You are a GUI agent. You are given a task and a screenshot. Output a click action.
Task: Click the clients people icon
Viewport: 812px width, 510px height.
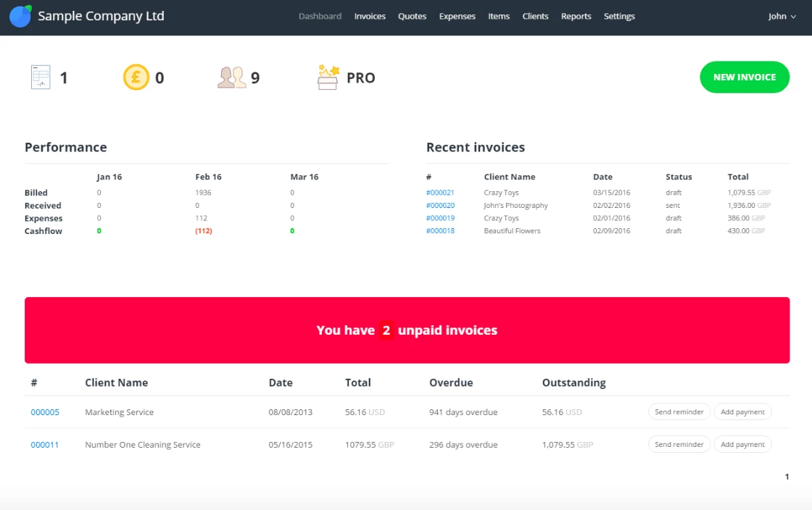tap(232, 78)
